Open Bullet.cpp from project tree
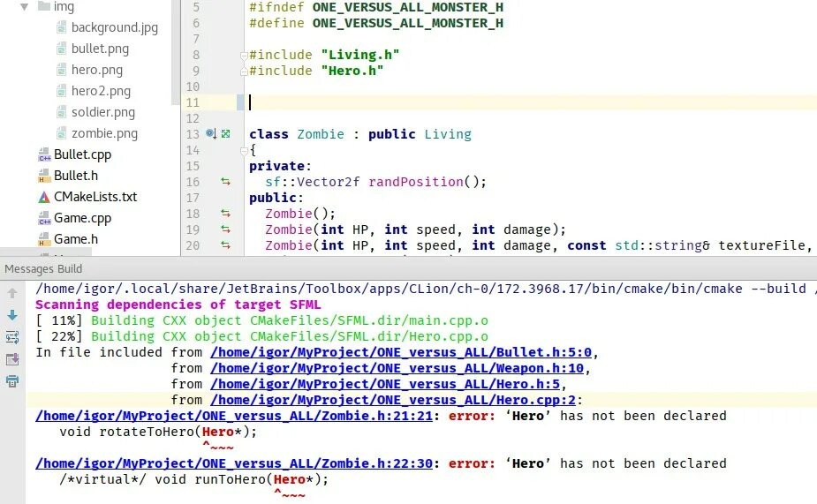The width and height of the screenshot is (817, 504). (82, 154)
